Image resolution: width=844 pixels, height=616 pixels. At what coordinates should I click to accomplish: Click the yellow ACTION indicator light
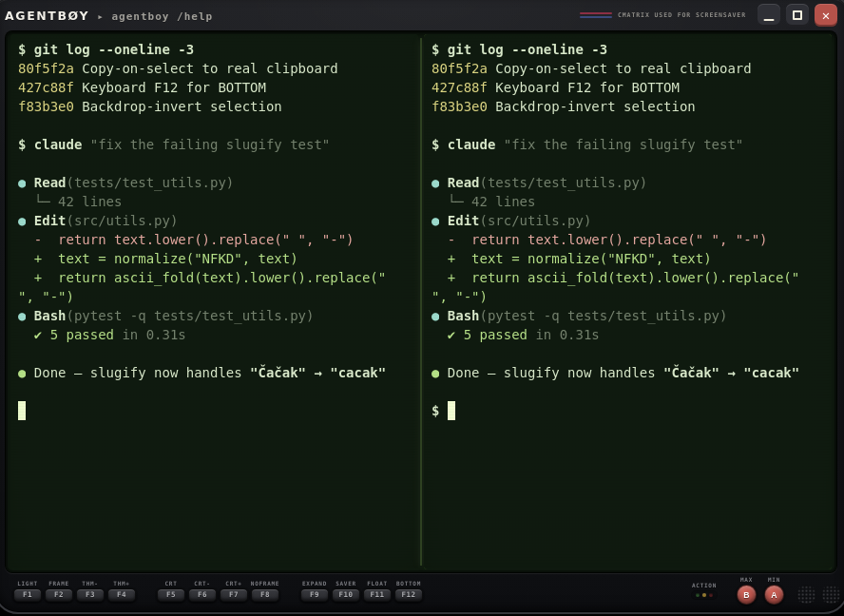click(x=704, y=595)
